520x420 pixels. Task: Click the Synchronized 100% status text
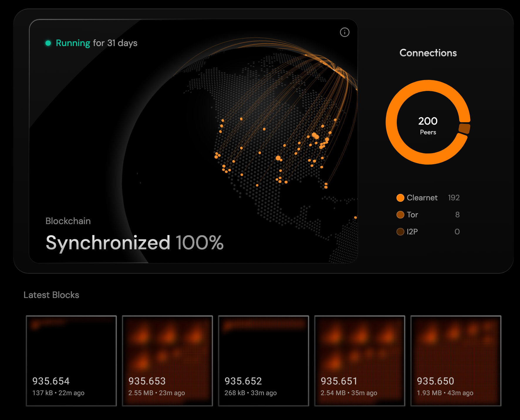134,243
